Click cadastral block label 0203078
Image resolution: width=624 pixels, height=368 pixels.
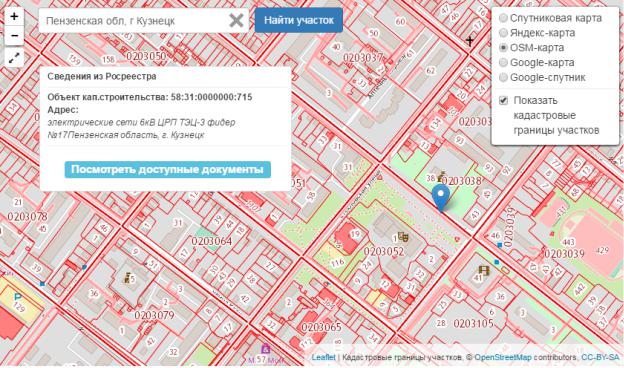tap(27, 217)
